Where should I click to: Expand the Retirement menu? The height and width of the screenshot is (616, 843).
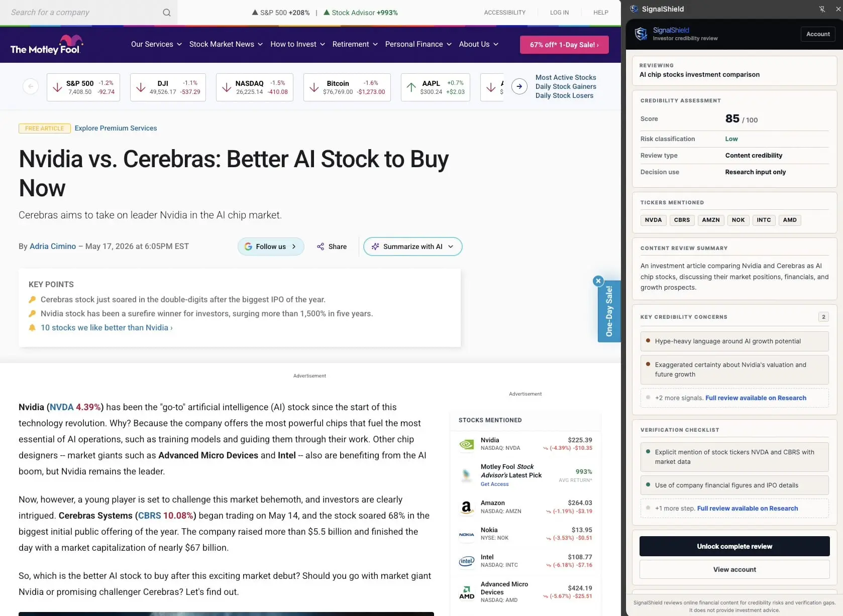(355, 44)
